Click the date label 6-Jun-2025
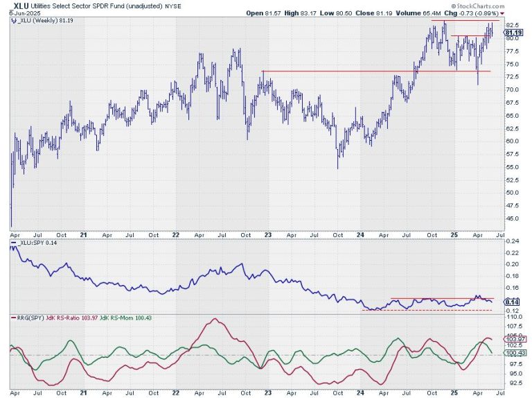This screenshot has width=532, height=398. point(25,13)
